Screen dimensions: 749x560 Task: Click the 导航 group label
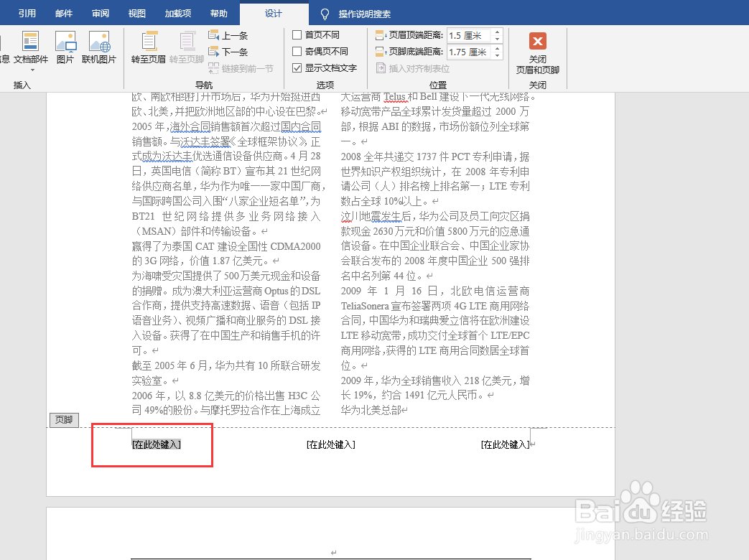coord(204,85)
